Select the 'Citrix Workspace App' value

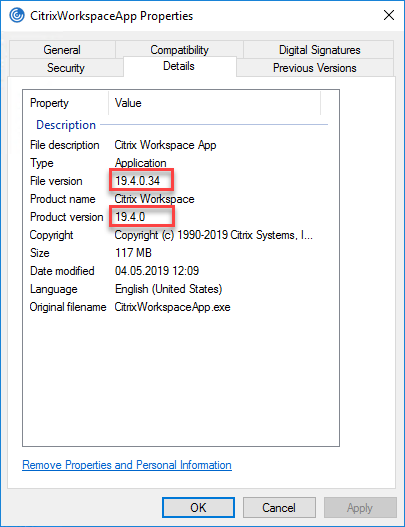coord(165,145)
